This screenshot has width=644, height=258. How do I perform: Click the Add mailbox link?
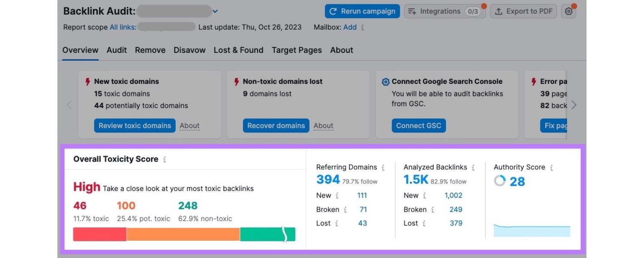(350, 27)
